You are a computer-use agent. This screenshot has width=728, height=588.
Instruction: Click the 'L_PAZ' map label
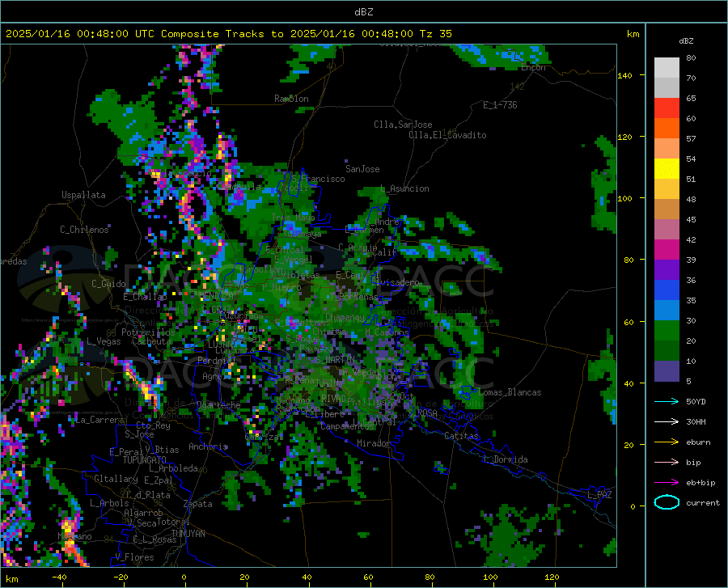click(599, 495)
